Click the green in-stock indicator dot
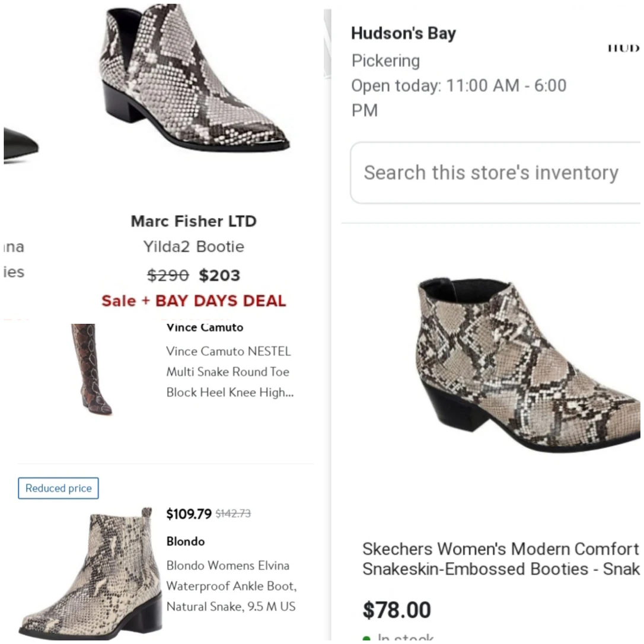This screenshot has width=644, height=644. click(x=368, y=637)
